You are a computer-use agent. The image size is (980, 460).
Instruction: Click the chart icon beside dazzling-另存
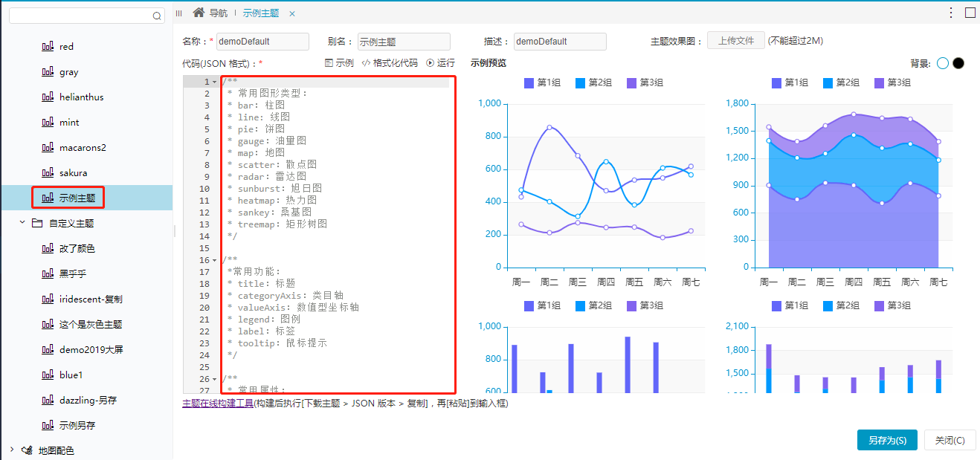point(48,400)
